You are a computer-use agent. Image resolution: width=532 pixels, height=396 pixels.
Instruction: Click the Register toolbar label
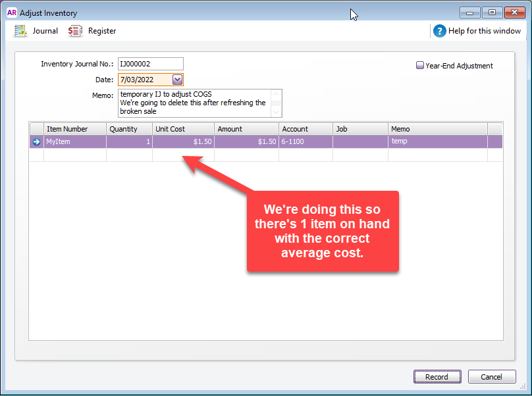(x=102, y=31)
